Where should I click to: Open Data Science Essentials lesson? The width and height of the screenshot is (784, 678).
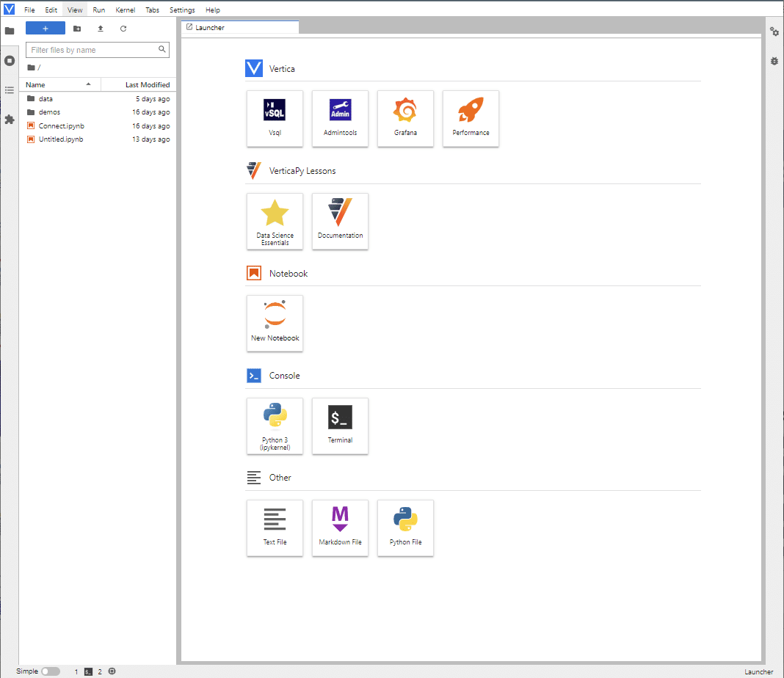tap(275, 222)
